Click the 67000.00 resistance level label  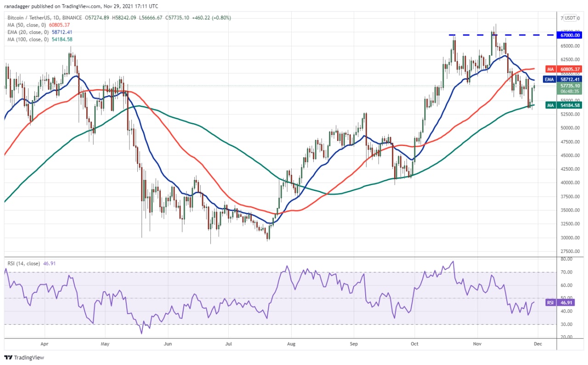click(570, 35)
